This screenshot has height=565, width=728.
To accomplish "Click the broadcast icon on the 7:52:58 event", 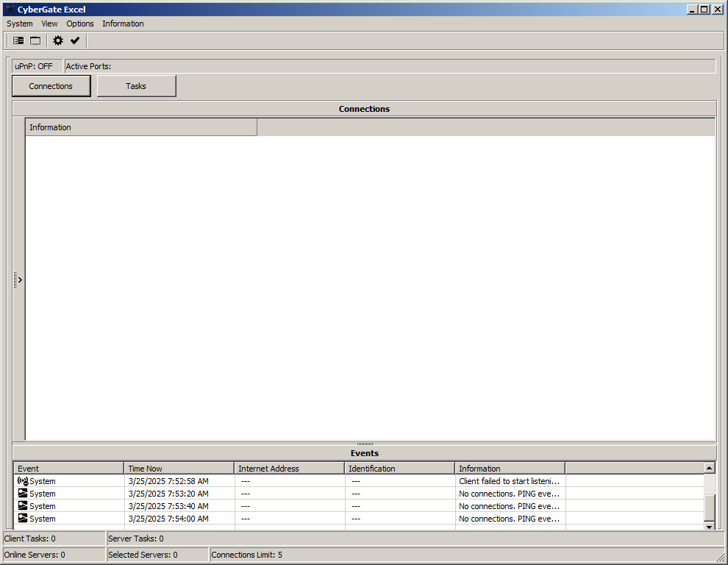I will (22, 481).
